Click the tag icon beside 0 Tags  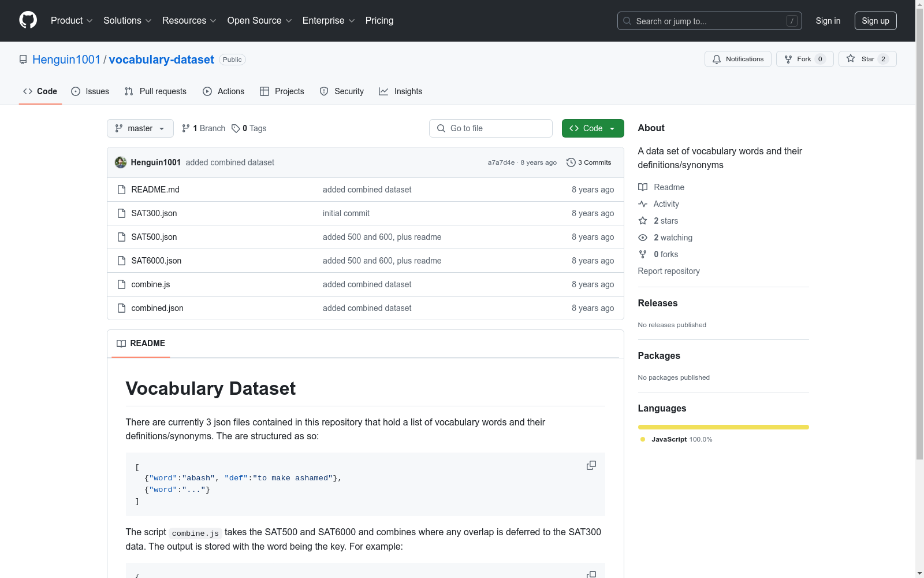click(x=236, y=128)
